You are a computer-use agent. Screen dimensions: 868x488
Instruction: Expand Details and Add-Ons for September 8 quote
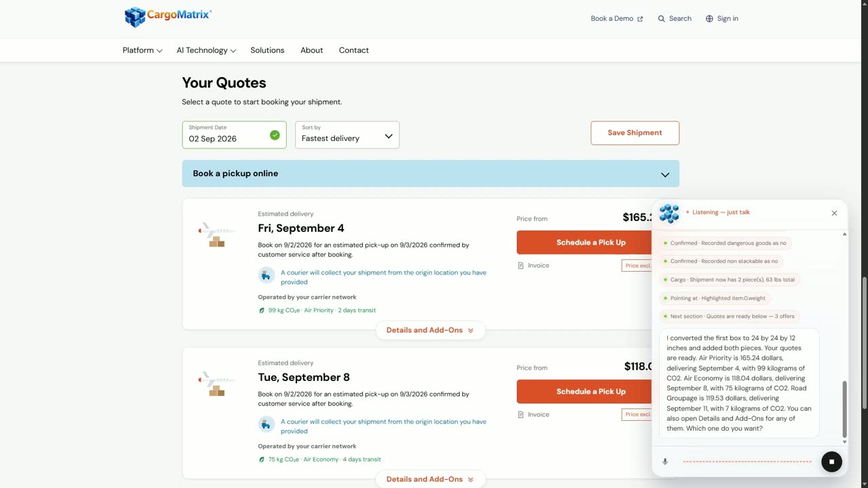point(430,479)
